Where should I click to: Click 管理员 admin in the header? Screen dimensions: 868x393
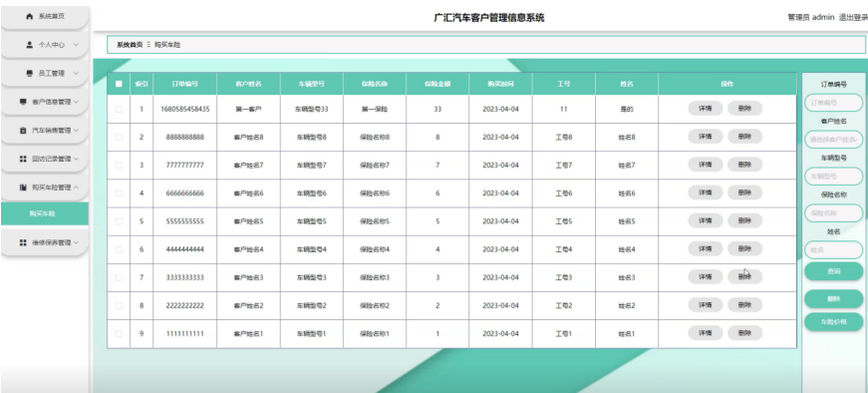pyautogui.click(x=810, y=17)
